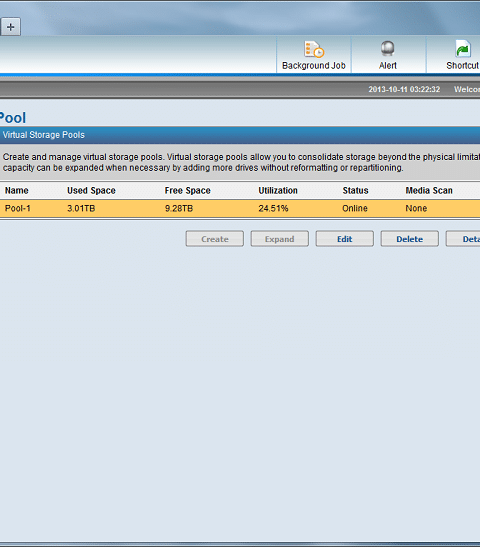This screenshot has height=547, width=480.
Task: Click the Utilization column header
Action: pyautogui.click(x=278, y=190)
